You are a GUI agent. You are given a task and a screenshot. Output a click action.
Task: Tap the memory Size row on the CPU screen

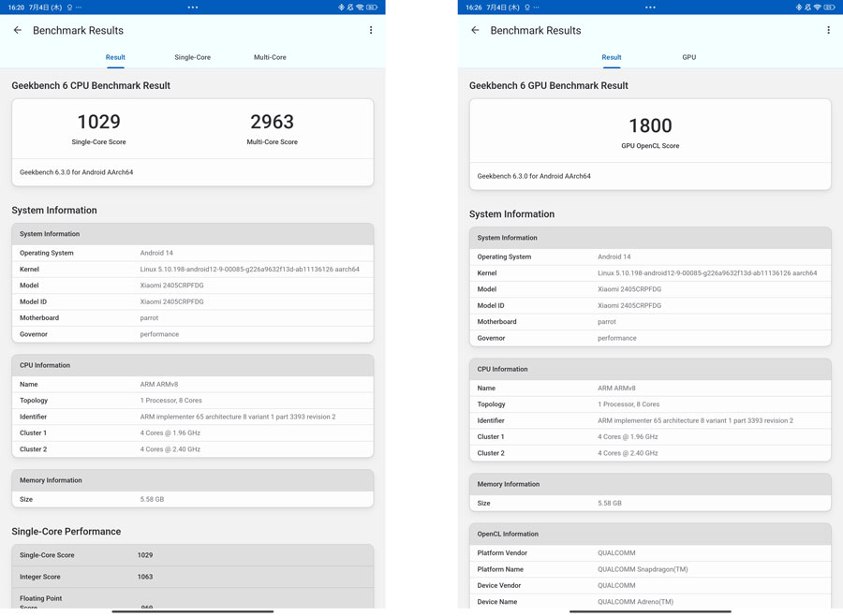[x=192, y=499]
